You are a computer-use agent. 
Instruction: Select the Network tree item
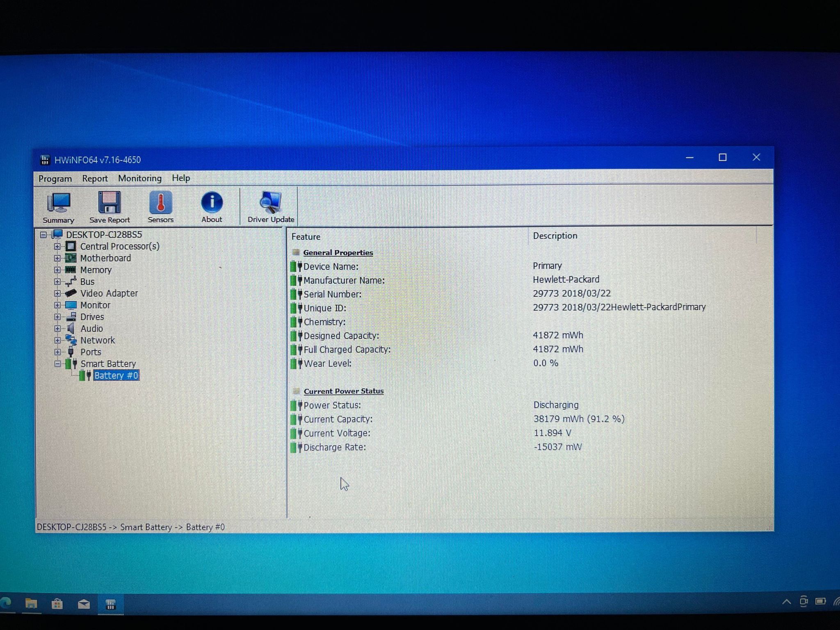pyautogui.click(x=98, y=340)
